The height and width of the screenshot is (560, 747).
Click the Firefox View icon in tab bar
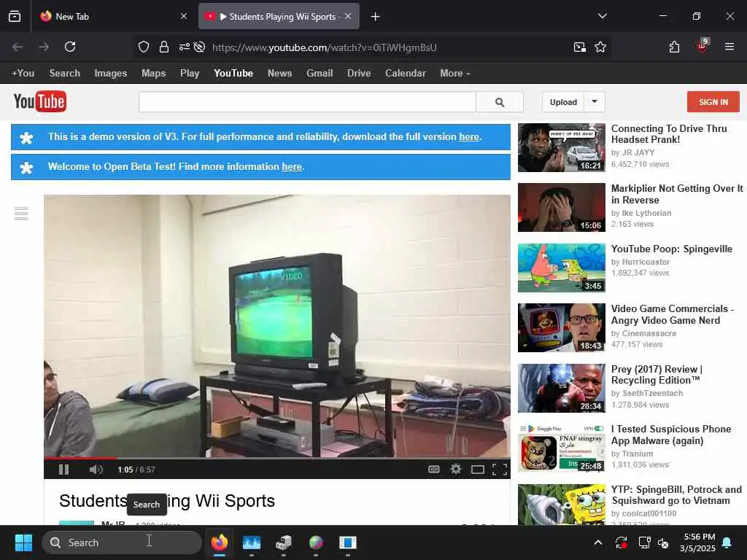(x=15, y=16)
